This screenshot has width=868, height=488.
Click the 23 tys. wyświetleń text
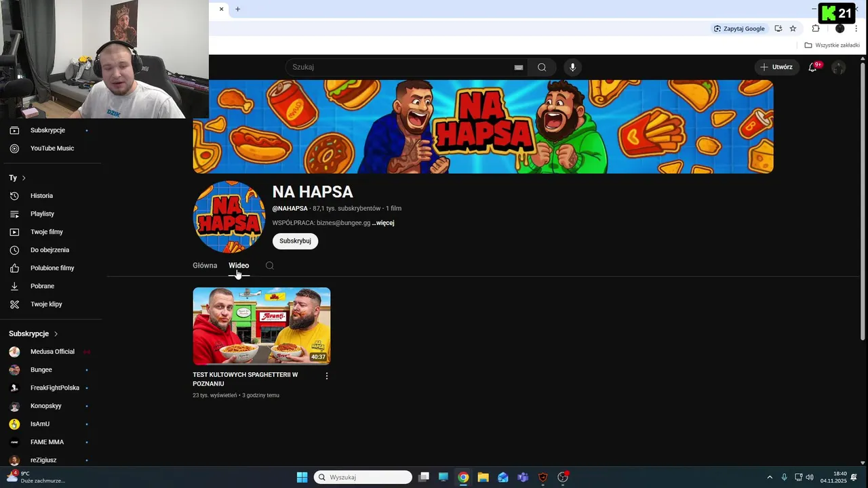214,395
